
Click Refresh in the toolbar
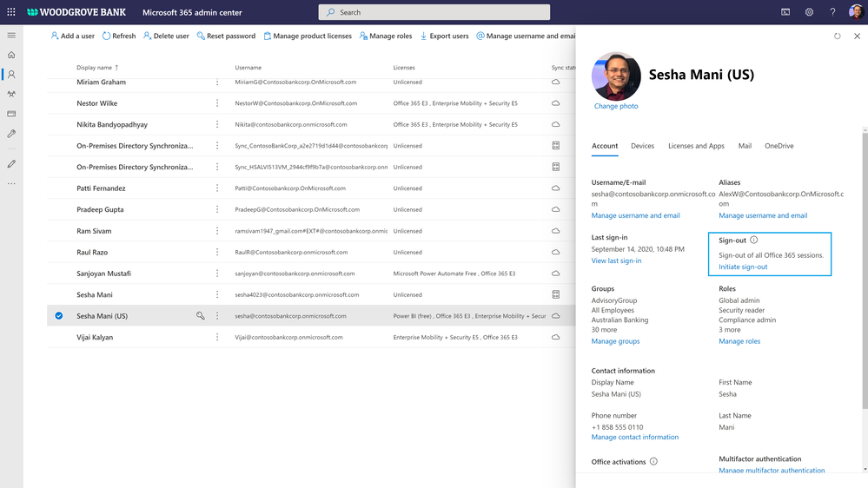click(x=119, y=36)
